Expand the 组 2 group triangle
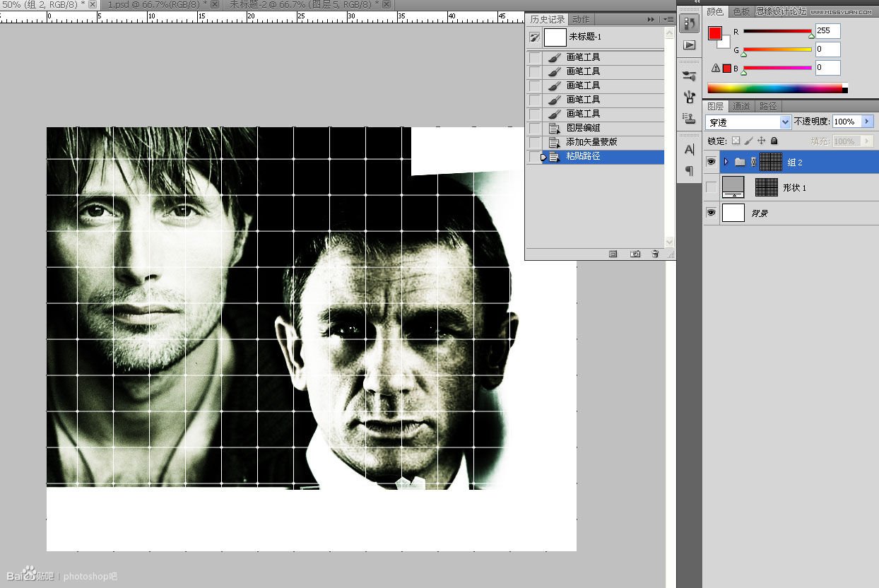The width and height of the screenshot is (879, 588). pyautogui.click(x=726, y=162)
